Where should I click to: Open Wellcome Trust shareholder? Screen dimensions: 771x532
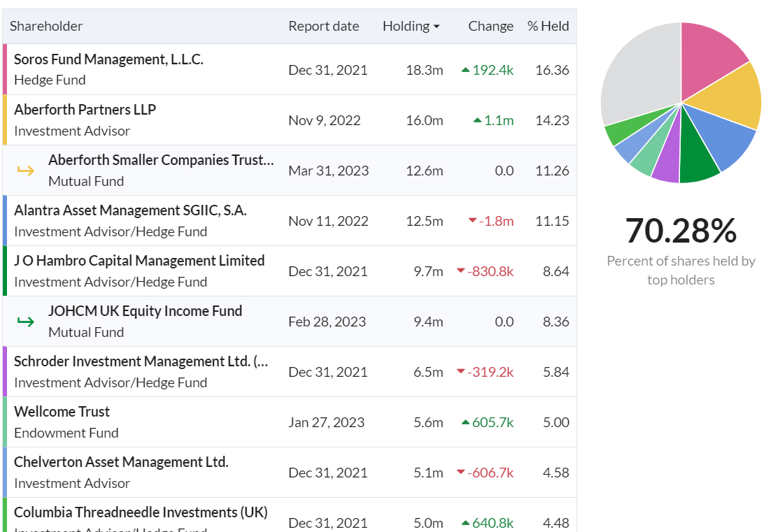point(62,412)
